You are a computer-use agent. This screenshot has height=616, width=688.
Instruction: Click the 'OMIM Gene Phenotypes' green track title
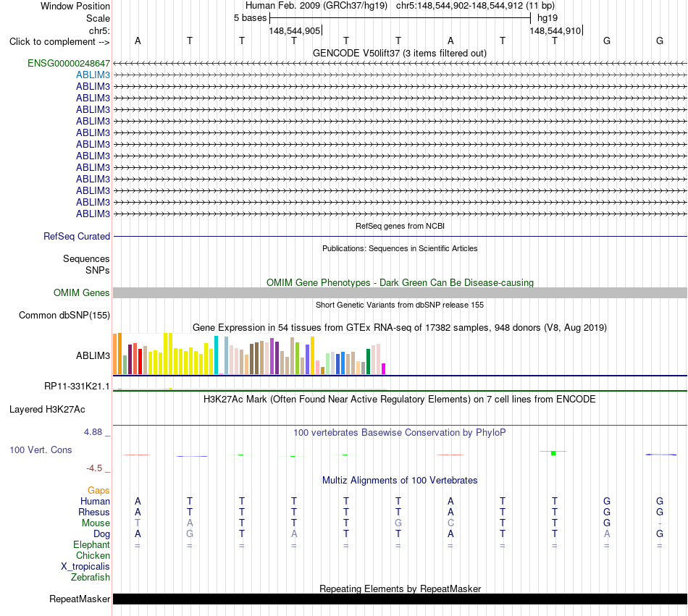[400, 283]
